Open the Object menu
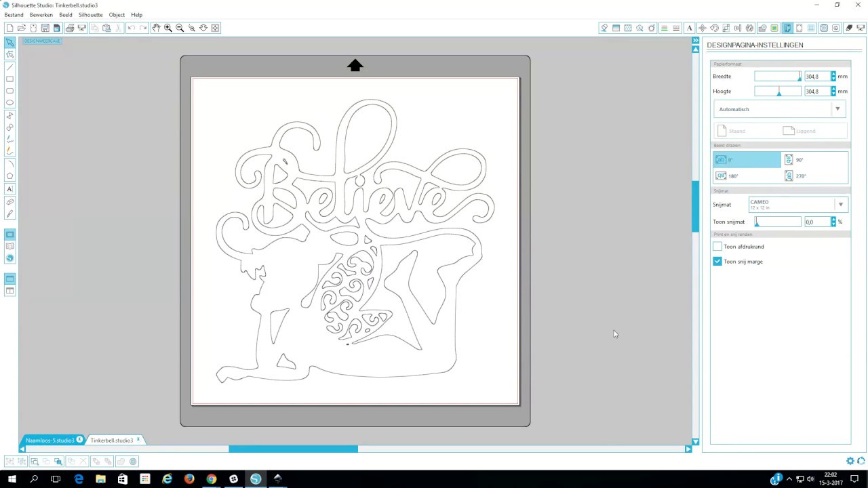This screenshot has height=488, width=868. point(117,15)
